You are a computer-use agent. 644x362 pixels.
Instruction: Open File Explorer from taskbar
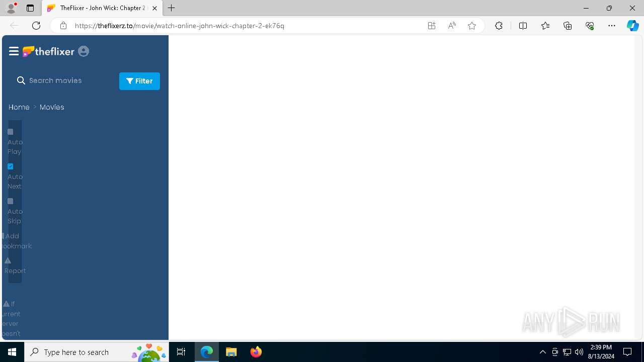[231, 352]
